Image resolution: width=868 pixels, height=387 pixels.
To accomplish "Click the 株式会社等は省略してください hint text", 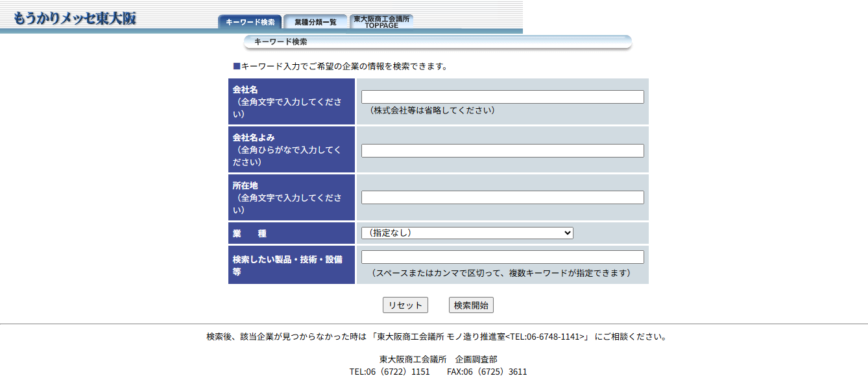I will tap(433, 111).
